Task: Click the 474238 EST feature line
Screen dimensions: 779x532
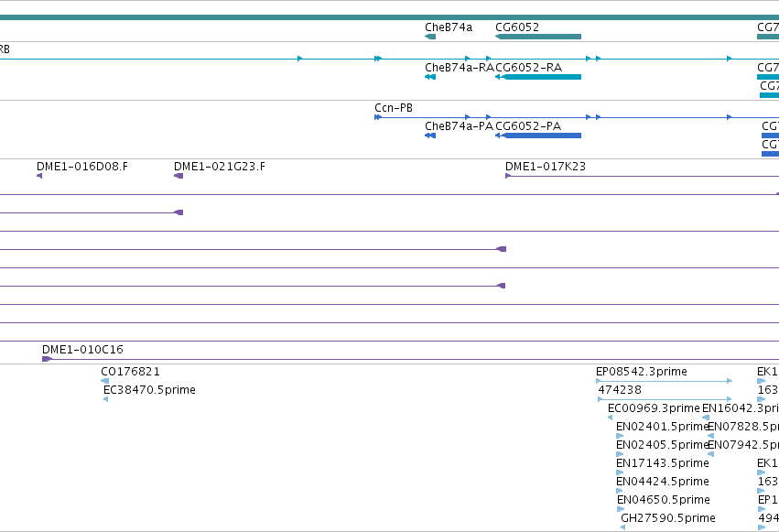Action: [x=665, y=399]
